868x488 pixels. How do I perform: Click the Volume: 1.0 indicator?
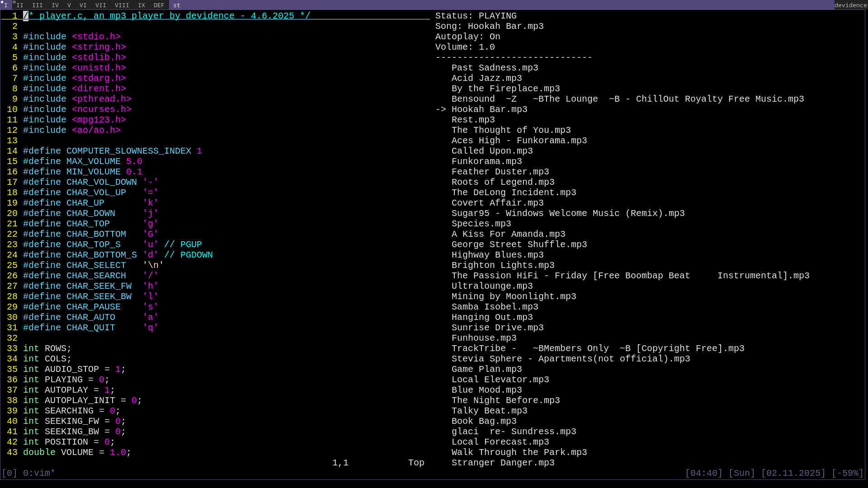coord(465,47)
